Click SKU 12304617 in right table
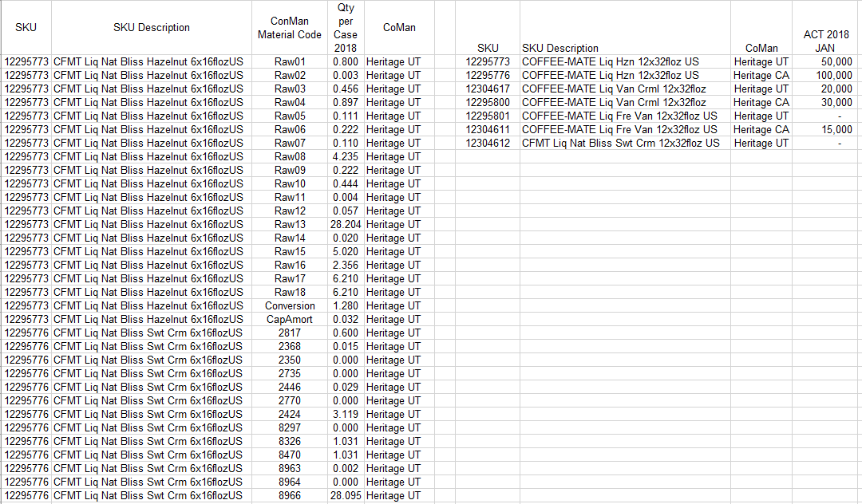This screenshot has width=862, height=504. pyautogui.click(x=488, y=89)
